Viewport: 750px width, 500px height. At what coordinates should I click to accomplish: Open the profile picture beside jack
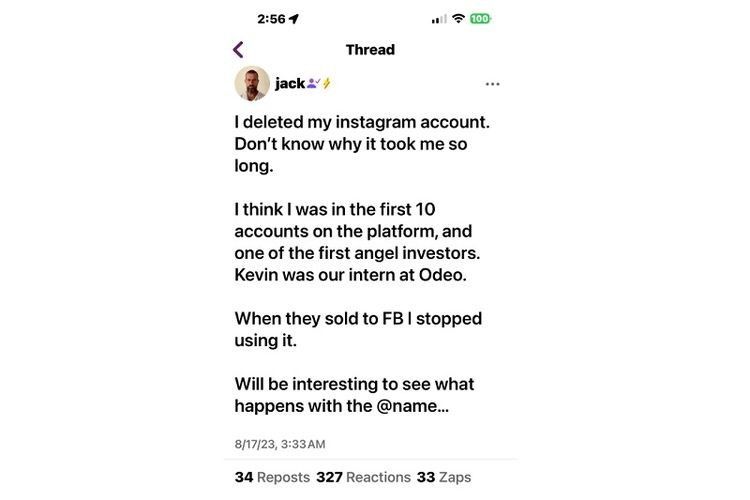point(252,84)
